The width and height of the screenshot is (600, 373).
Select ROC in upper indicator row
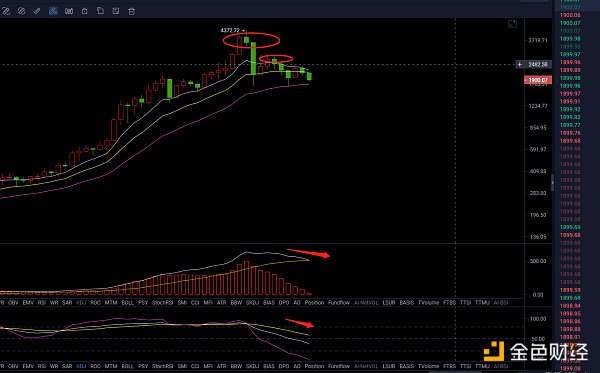[95, 303]
